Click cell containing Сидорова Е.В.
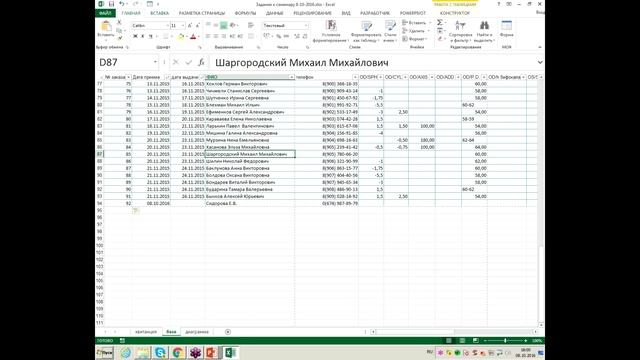Screen dimensions: 640x360 click(249, 203)
